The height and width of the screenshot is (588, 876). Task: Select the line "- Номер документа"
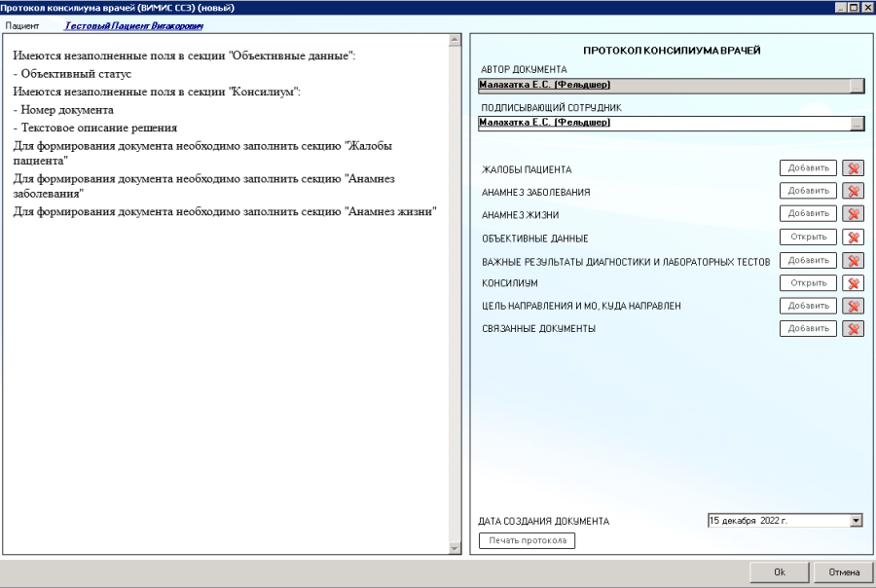pyautogui.click(x=63, y=110)
